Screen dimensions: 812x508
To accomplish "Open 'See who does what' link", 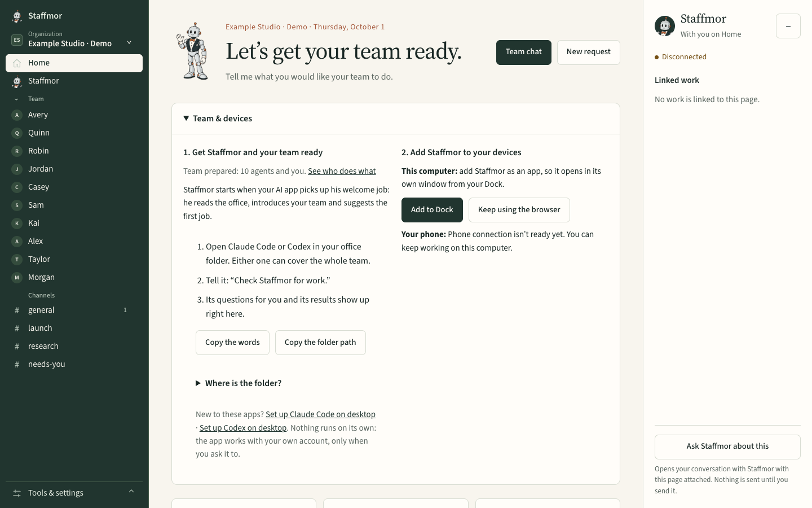I will [x=342, y=171].
